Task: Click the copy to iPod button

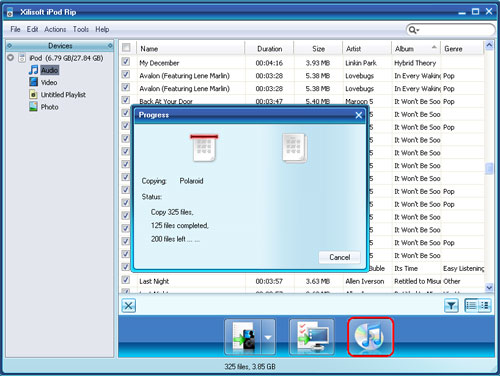Action: pyautogui.click(x=244, y=337)
